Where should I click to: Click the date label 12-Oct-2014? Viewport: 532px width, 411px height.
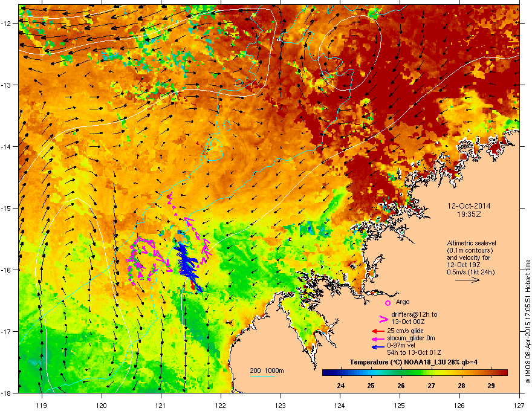(469, 206)
